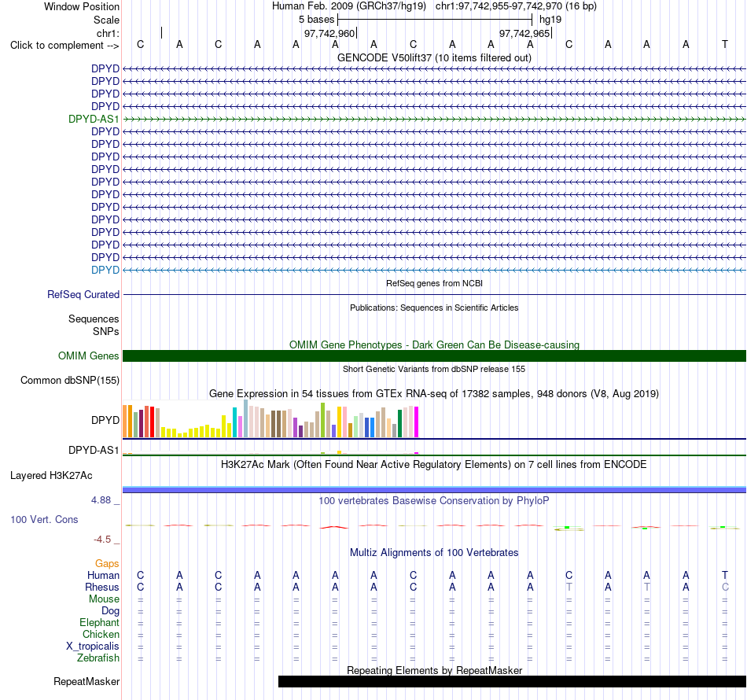The height and width of the screenshot is (700, 747).
Task: Open 'Publications: Sequences in Scientific Articles' title
Action: coord(434,308)
